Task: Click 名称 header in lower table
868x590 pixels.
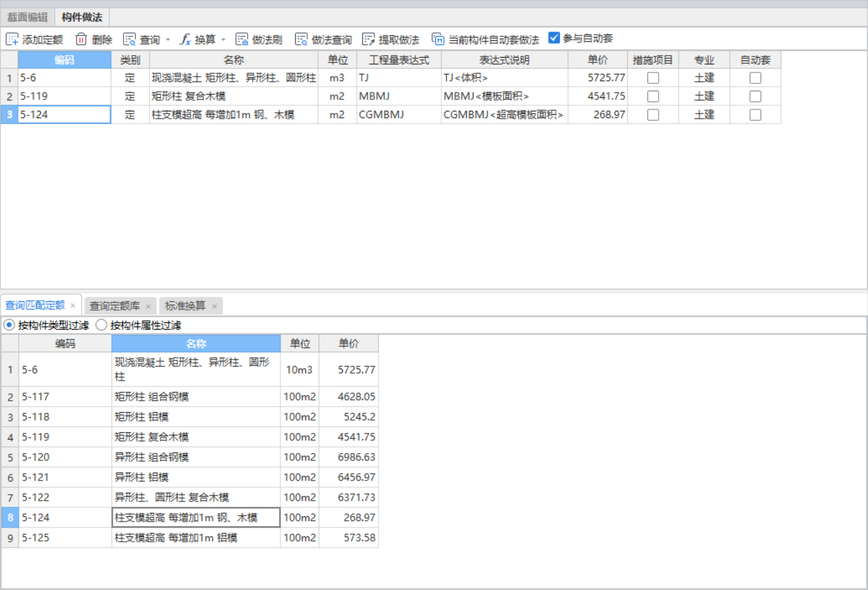Action: click(196, 344)
